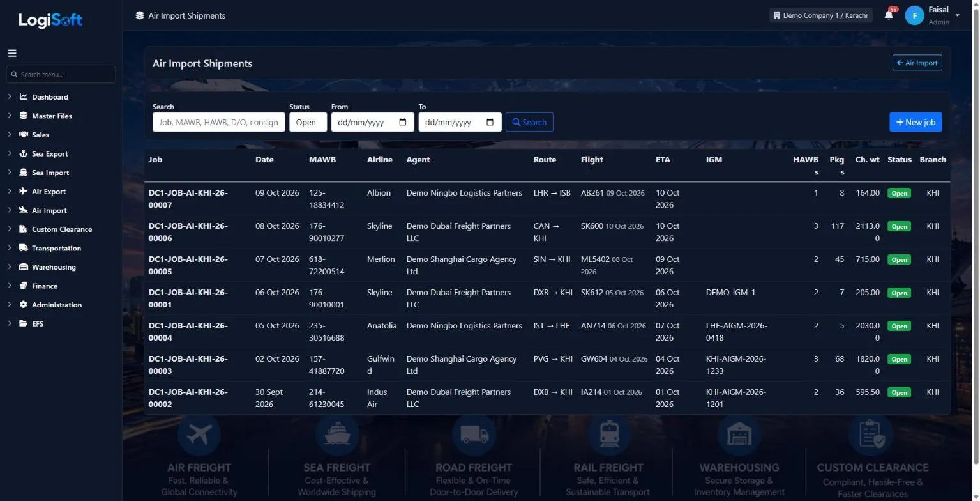980x501 pixels.
Task: Click the Air Import landing plane icon
Action: click(24, 210)
